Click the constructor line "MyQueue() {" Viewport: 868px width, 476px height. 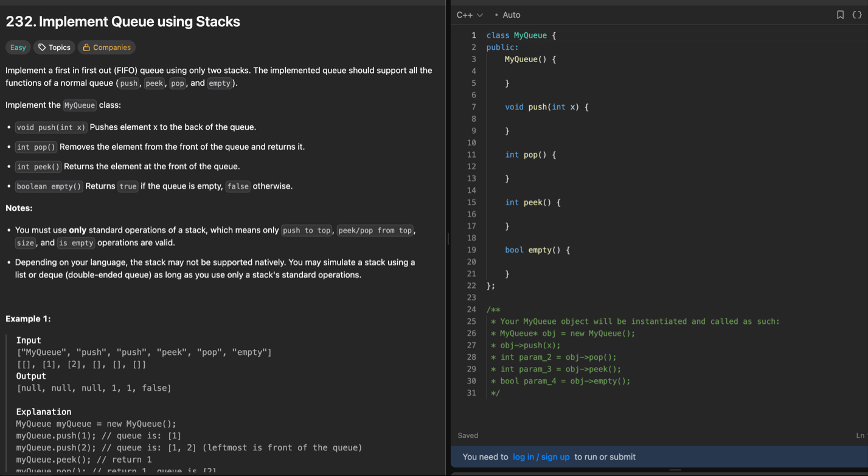pos(530,59)
